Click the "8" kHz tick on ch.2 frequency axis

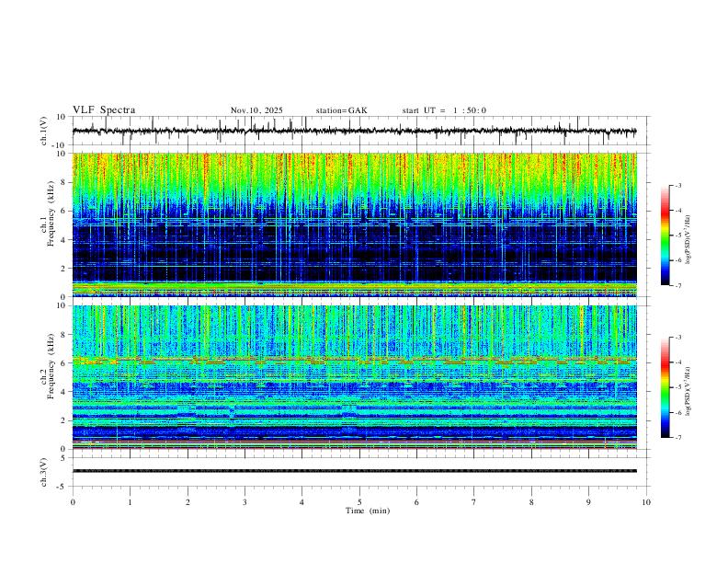(63, 335)
